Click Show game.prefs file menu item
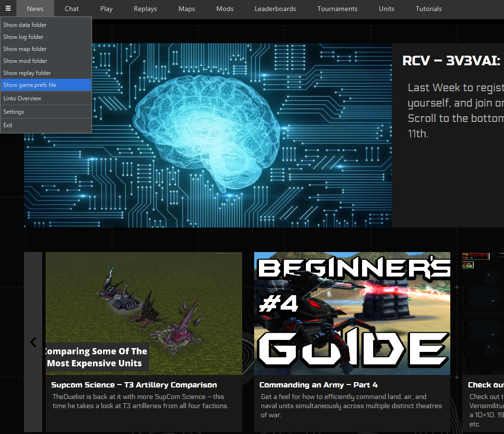Image resolution: width=504 pixels, height=434 pixels. pos(46,85)
